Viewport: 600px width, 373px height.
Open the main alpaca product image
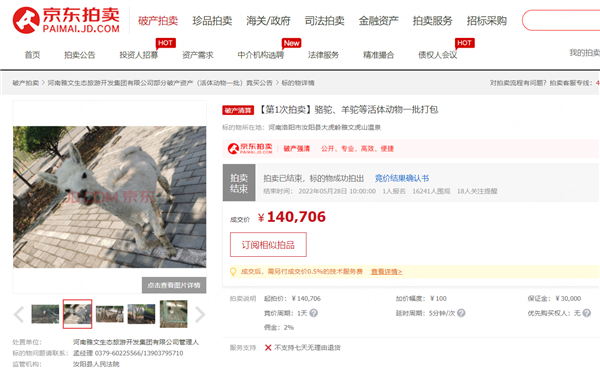tap(109, 197)
